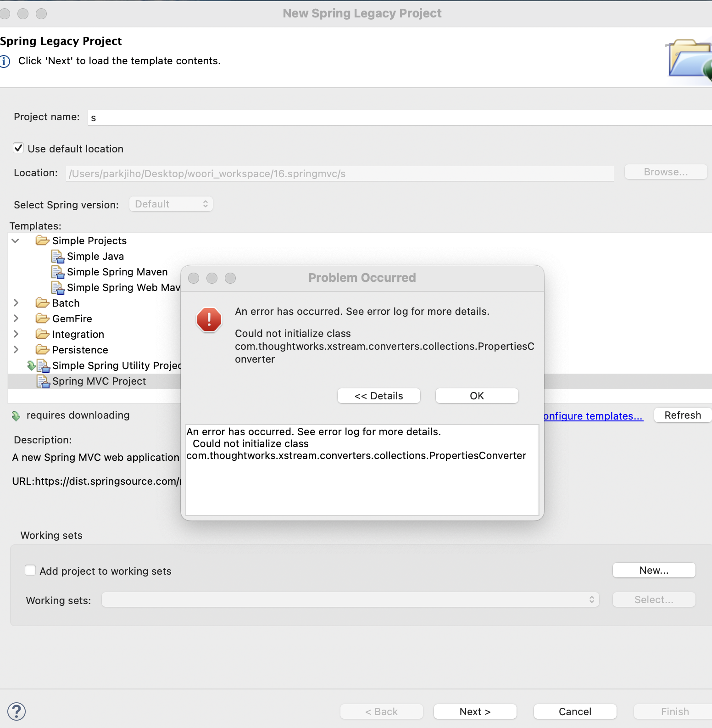Click the info icon beside the Next message
The width and height of the screenshot is (712, 728).
click(5, 61)
